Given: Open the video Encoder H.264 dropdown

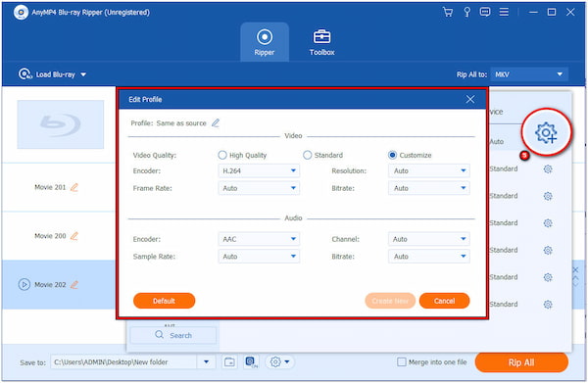Looking at the screenshot, I should click(259, 170).
